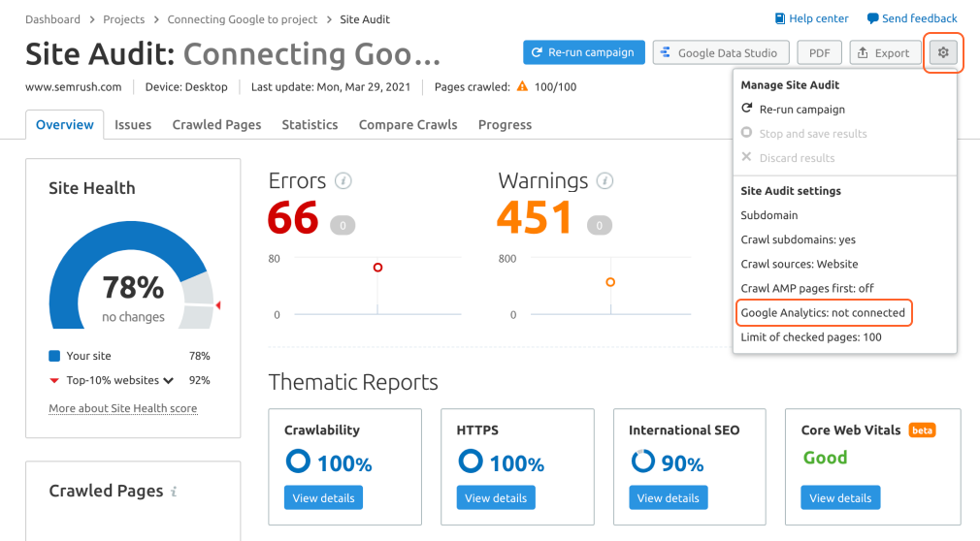Open Google Data Studio export
Viewport: 980px width, 541px height.
[721, 53]
